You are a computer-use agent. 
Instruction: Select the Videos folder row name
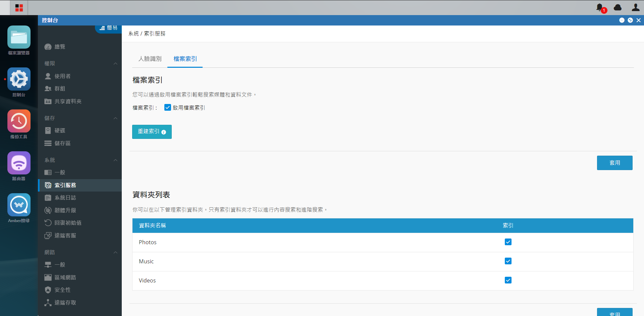coord(147,280)
